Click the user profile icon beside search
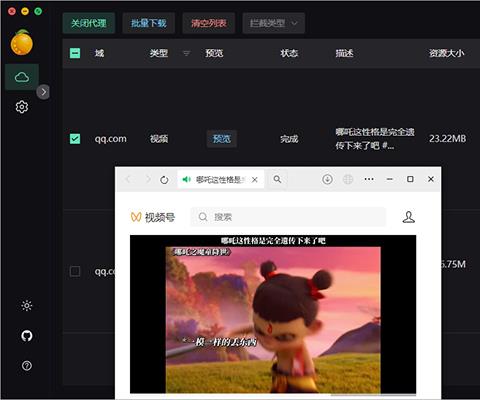The width and height of the screenshot is (480, 400). [x=409, y=217]
